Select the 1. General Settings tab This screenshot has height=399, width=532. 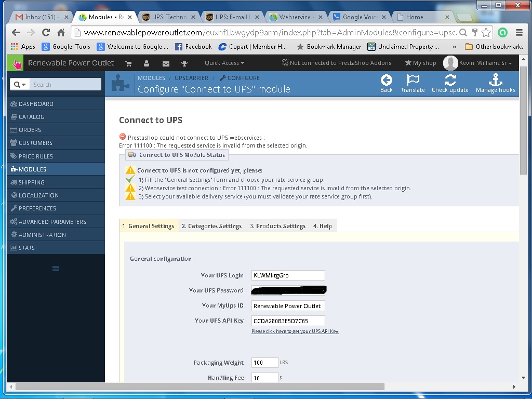148,226
